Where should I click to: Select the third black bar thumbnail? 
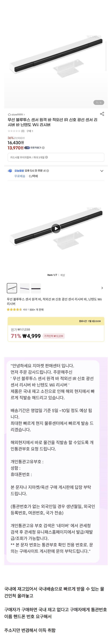36,288
